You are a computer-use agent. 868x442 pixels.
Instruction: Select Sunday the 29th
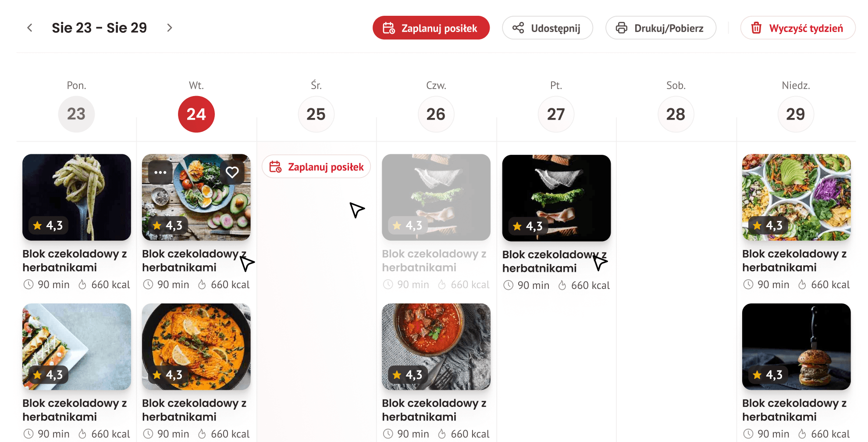796,114
